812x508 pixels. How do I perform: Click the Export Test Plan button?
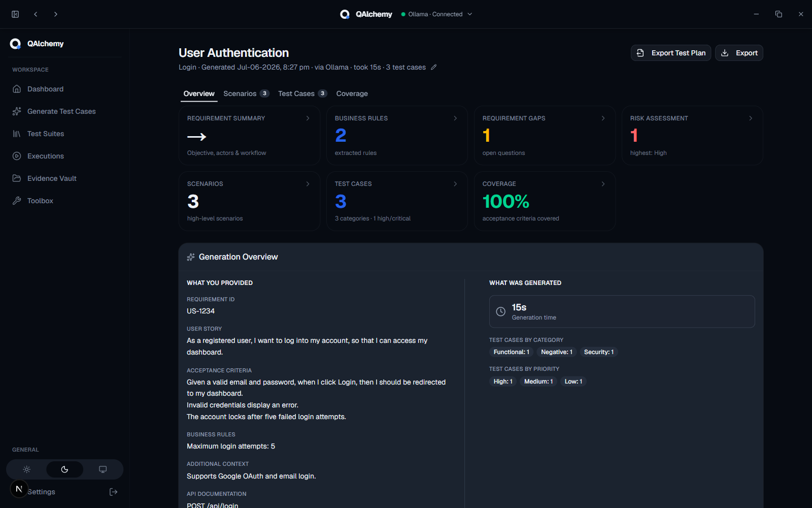(x=671, y=53)
